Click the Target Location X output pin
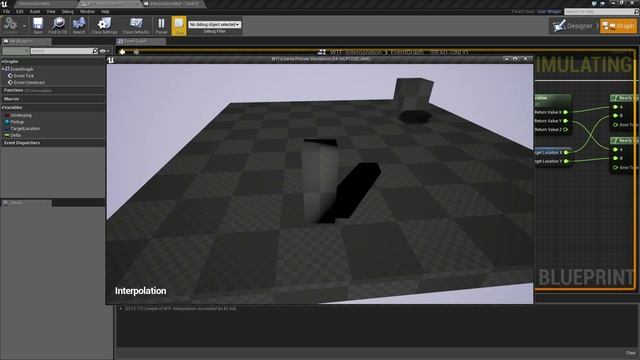 point(566,152)
